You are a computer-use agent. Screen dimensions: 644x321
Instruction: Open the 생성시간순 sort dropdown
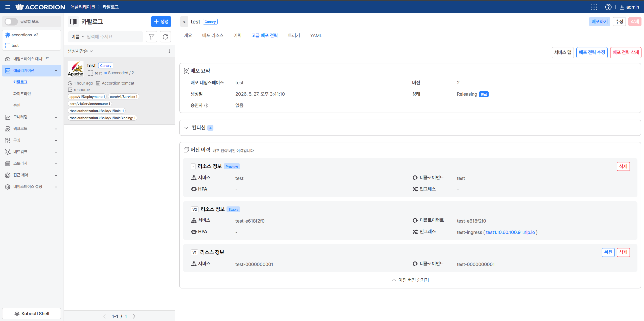click(x=80, y=51)
